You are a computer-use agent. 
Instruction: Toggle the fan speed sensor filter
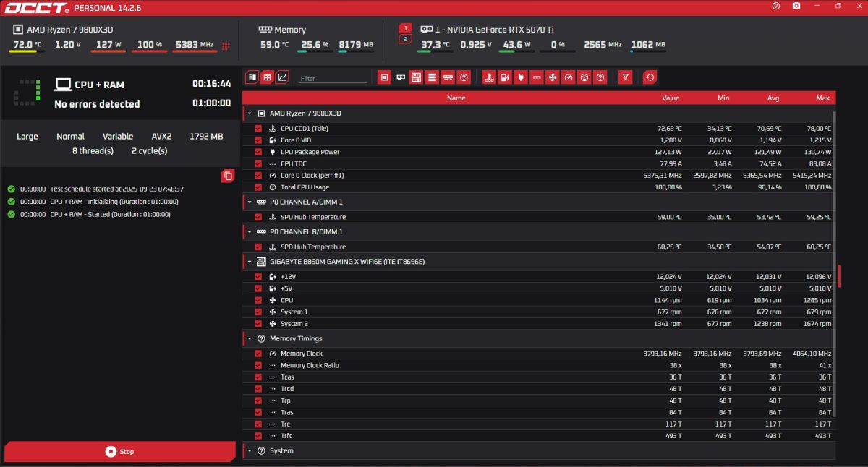[553, 77]
